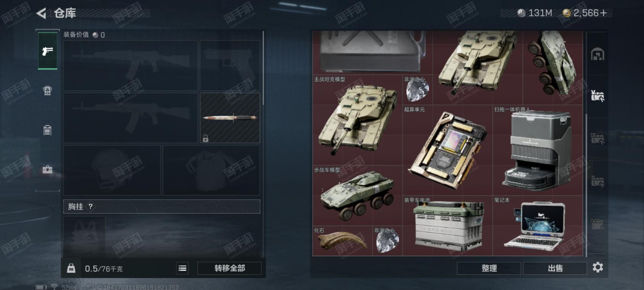Click the 整理 organize button
Screen dimensions: 644x290
[489, 268]
